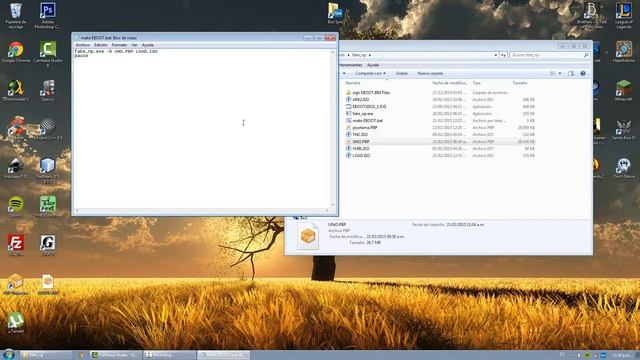Open Herramientas menu in Explorer
The width and height of the screenshot is (640, 360).
point(351,65)
